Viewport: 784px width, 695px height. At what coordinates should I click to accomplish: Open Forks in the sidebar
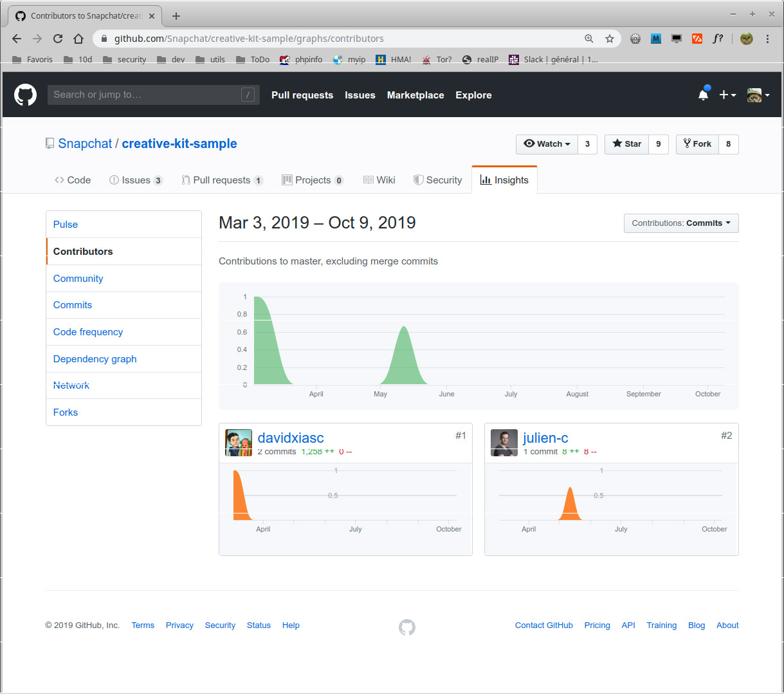(123, 412)
